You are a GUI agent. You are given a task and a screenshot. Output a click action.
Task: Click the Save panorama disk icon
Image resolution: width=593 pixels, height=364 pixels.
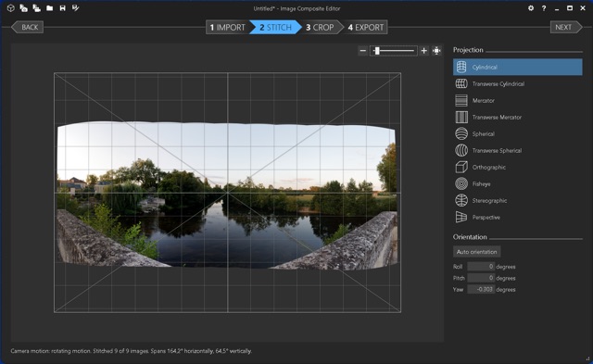pos(62,8)
